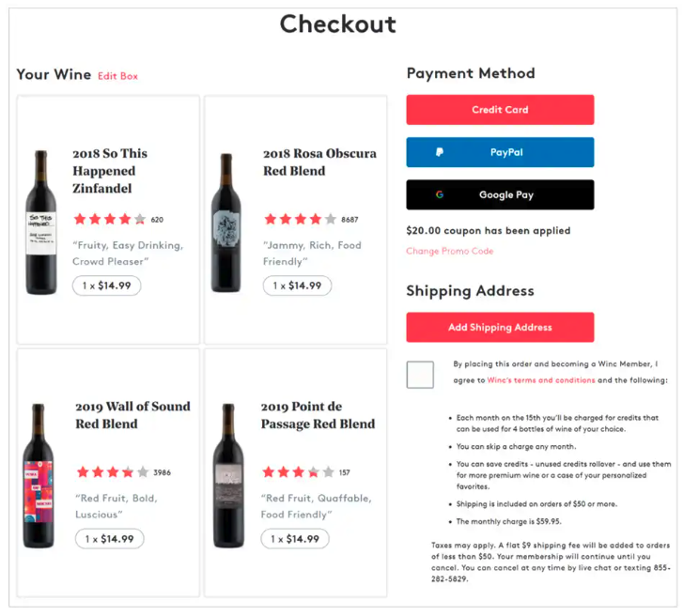Click the Point de Passage bottle image

click(227, 475)
